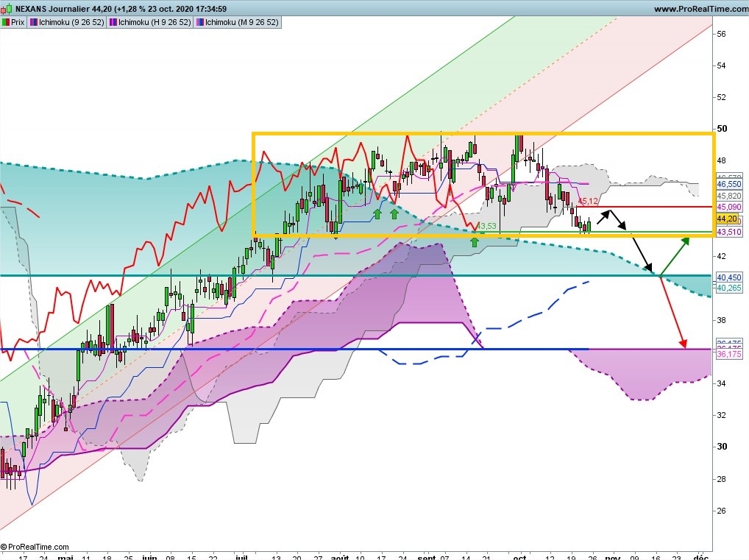Click the www.ProRealTime.com link
The image size is (749, 560).
(x=700, y=9)
